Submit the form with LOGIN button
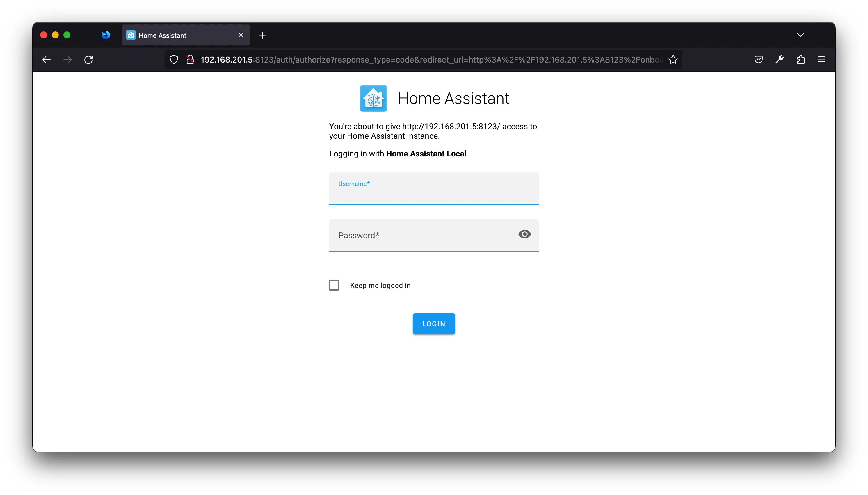The width and height of the screenshot is (868, 495). 433,324
